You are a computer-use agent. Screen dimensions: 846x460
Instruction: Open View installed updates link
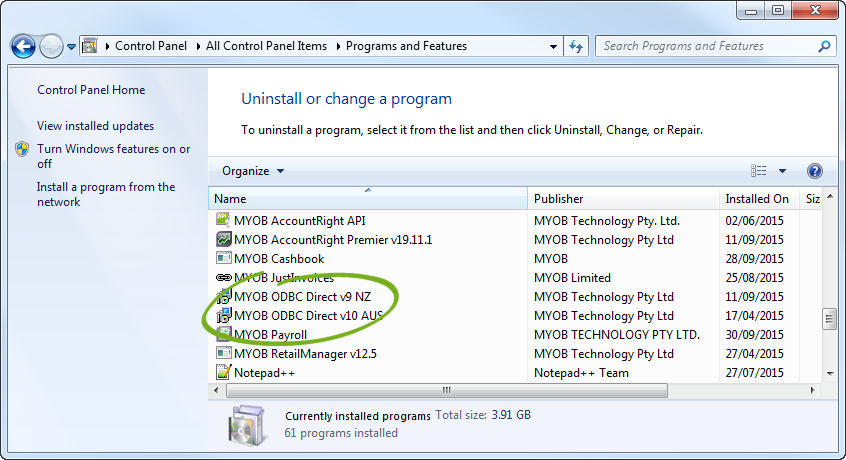95,126
